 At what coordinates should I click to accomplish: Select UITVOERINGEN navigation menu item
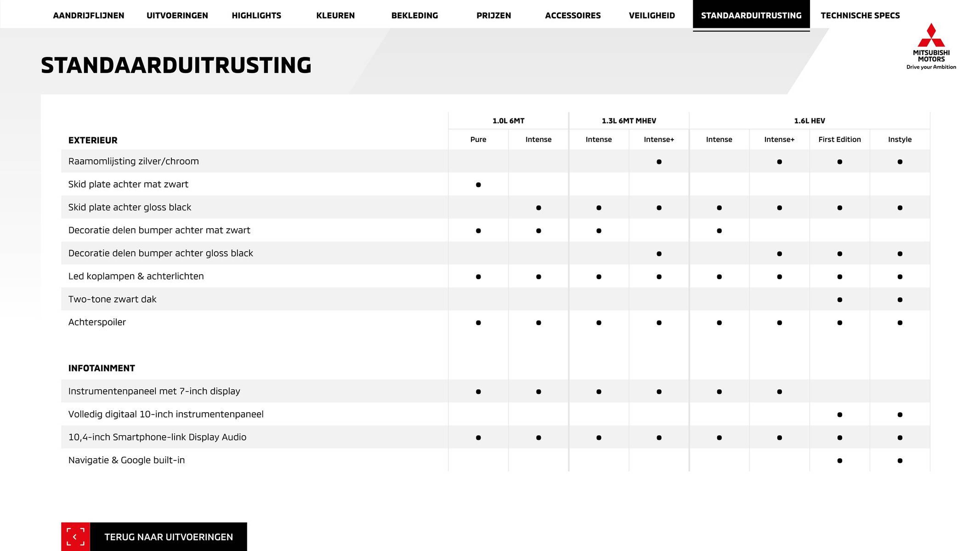[x=176, y=15]
